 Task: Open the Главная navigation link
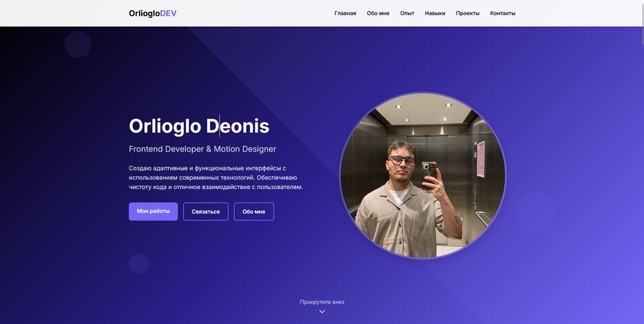point(345,13)
